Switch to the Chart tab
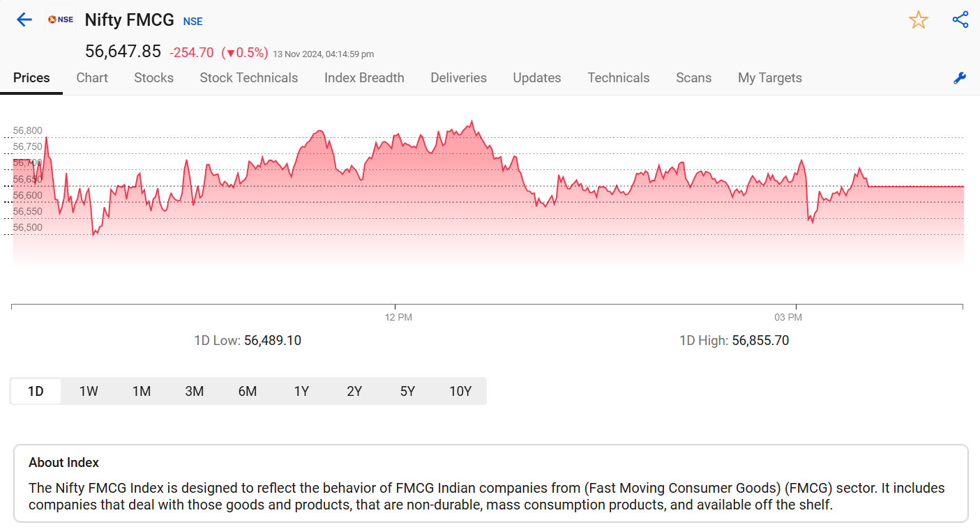 click(92, 78)
